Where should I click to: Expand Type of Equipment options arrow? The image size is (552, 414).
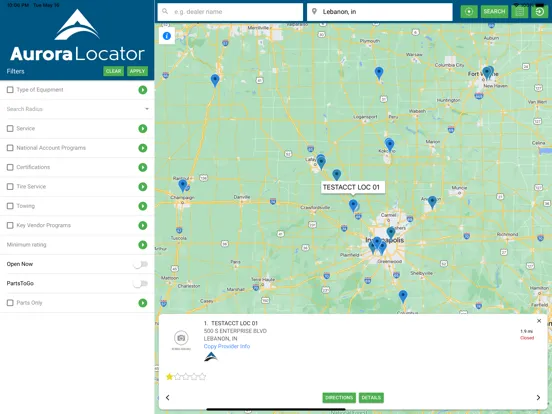pyautogui.click(x=143, y=90)
